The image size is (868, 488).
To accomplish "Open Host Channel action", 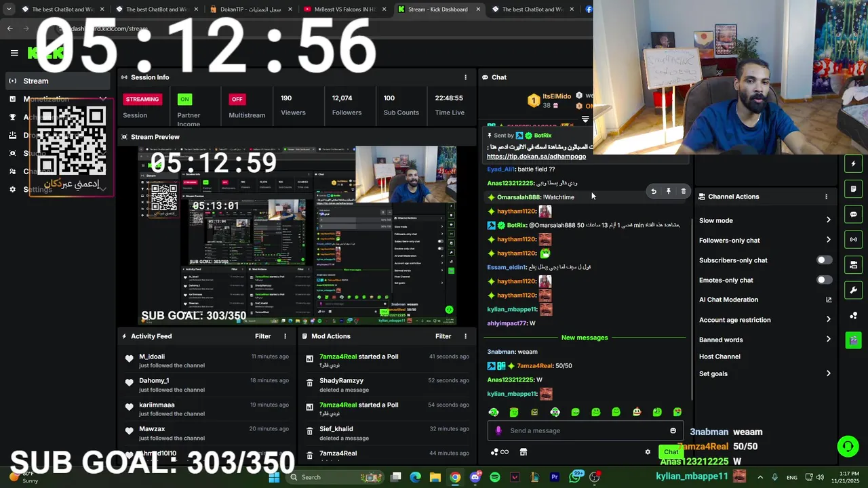I will pos(719,357).
